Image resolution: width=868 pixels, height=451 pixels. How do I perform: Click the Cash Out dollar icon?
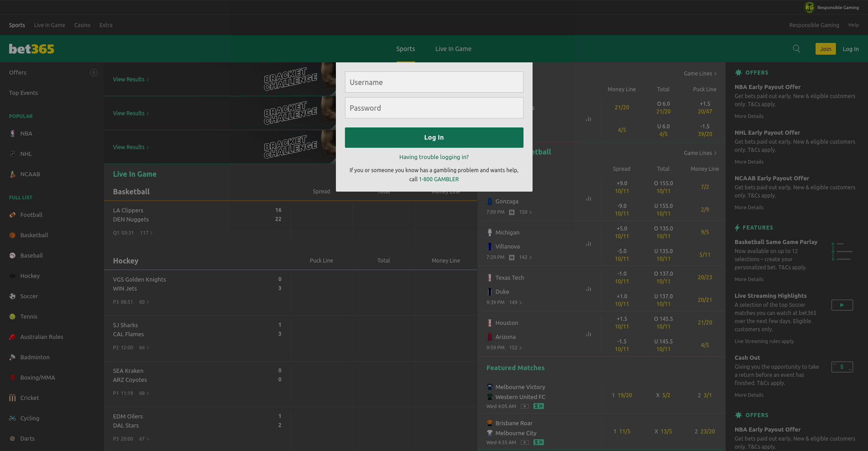842,367
